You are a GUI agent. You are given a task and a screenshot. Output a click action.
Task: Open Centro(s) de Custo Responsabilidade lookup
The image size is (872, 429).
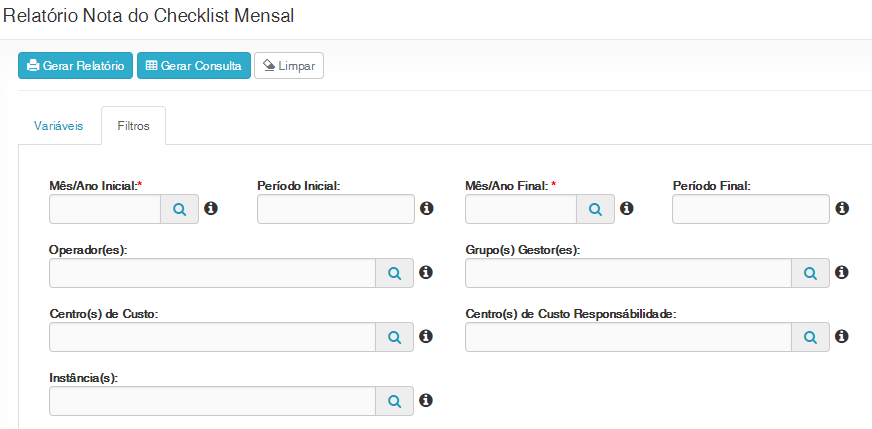tap(810, 337)
